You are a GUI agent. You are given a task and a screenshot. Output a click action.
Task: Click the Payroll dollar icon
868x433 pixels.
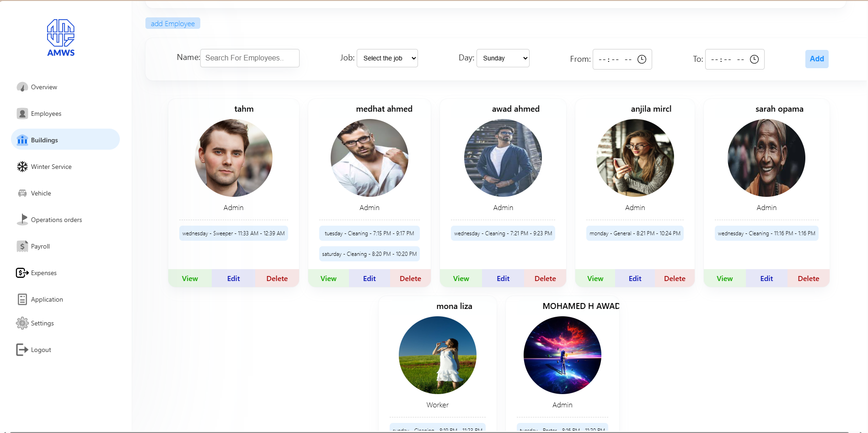click(x=22, y=246)
